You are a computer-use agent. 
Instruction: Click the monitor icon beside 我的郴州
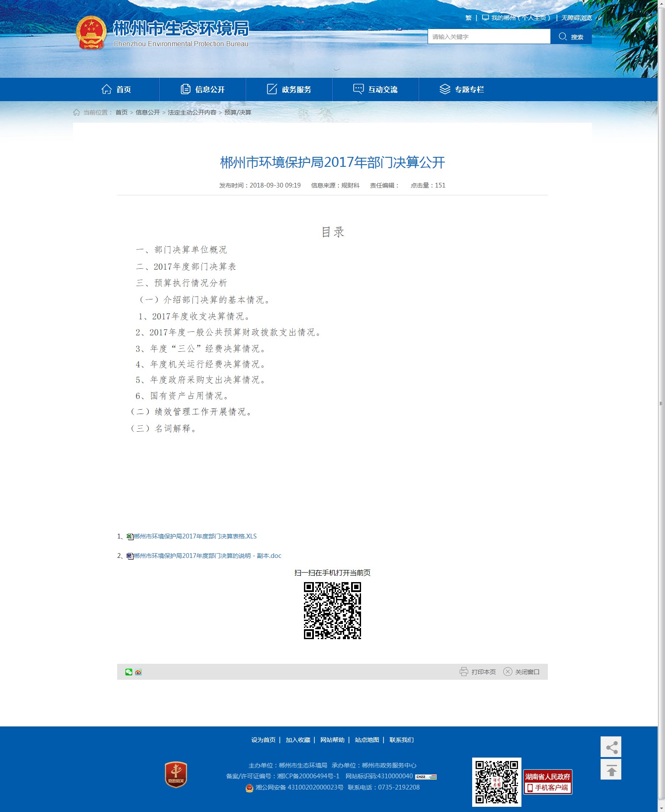point(486,18)
